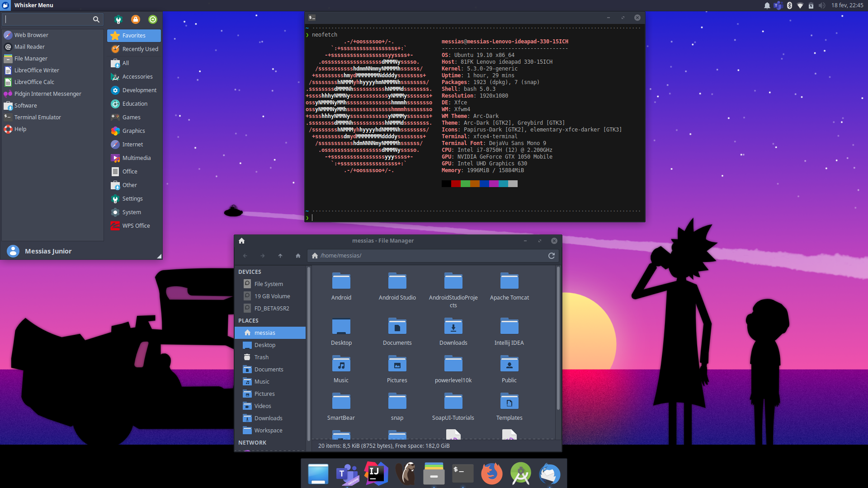Image resolution: width=868 pixels, height=488 pixels.
Task: Open Settings Manager icon in Whisker Menu header
Action: point(118,19)
